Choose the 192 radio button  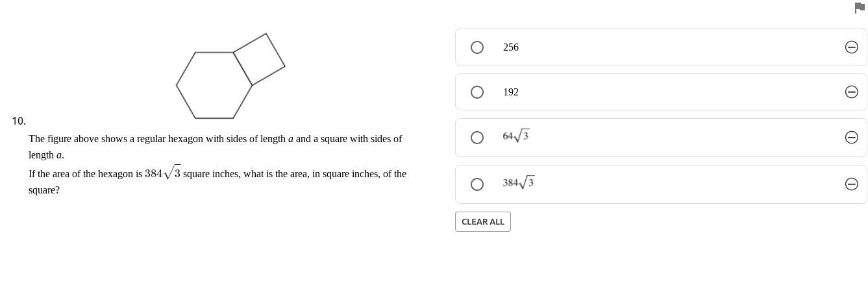coord(477,92)
